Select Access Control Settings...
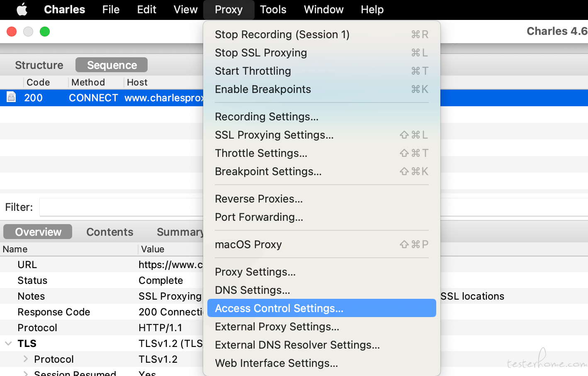The width and height of the screenshot is (588, 376). click(x=321, y=308)
